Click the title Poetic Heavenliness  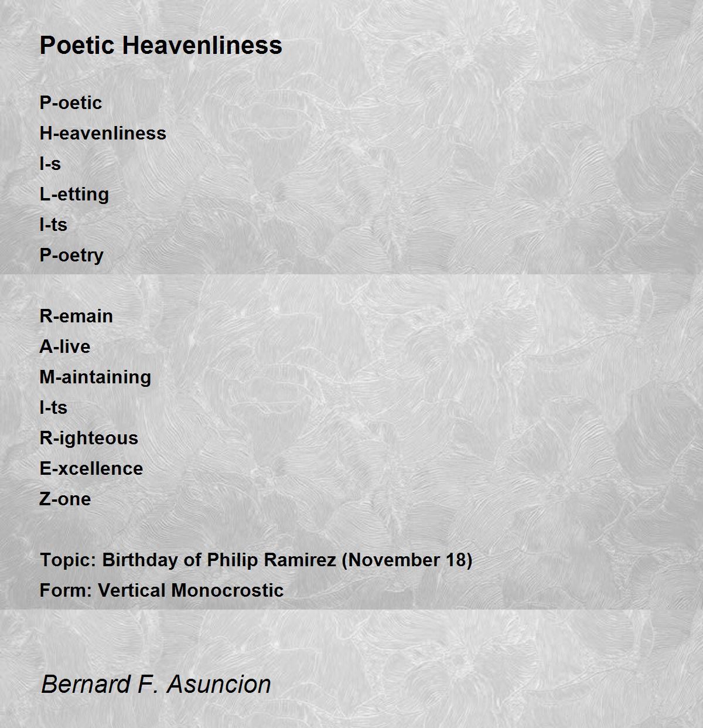tap(161, 45)
